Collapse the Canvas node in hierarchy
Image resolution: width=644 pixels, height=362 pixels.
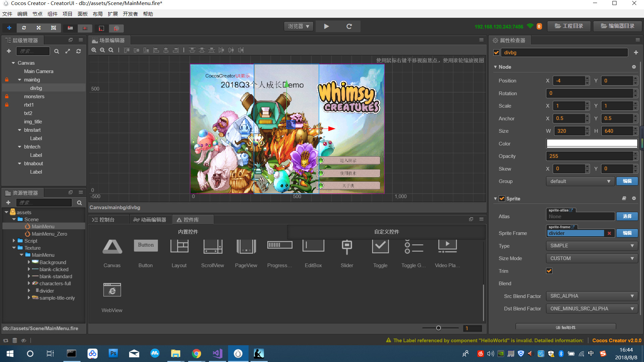13,63
